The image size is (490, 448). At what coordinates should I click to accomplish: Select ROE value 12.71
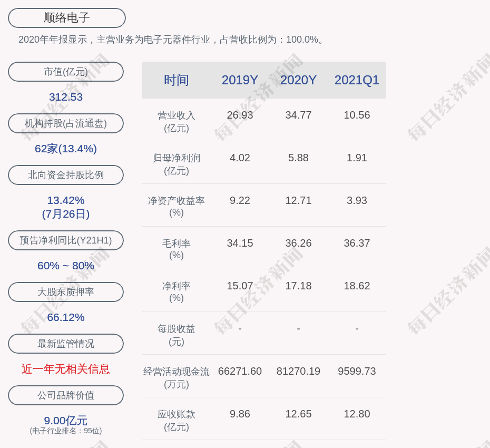pyautogui.click(x=298, y=200)
